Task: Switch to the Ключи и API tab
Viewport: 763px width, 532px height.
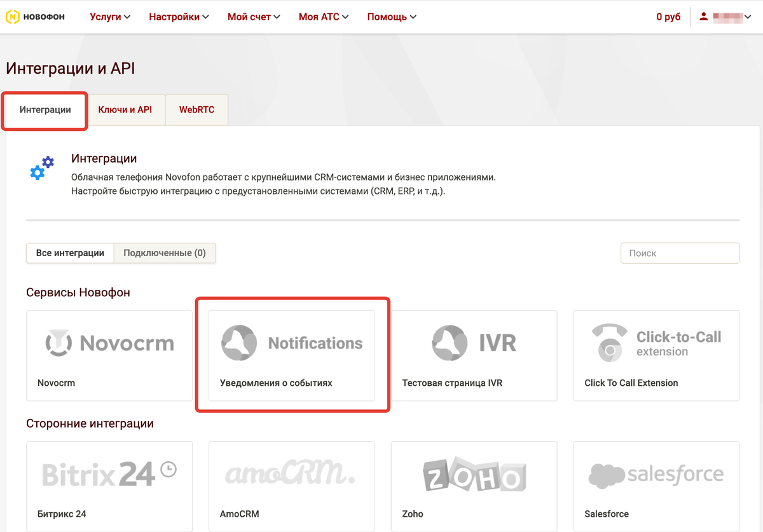Action: (x=125, y=110)
